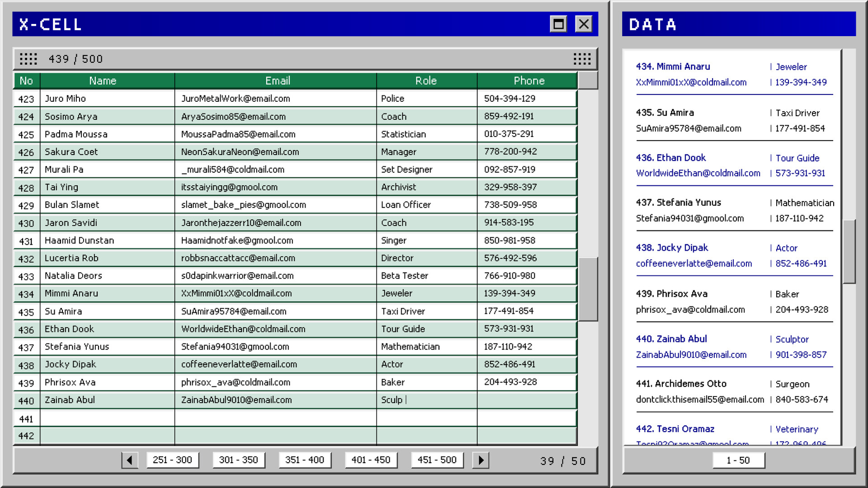Go to next page with the right arrow icon

pyautogui.click(x=481, y=460)
